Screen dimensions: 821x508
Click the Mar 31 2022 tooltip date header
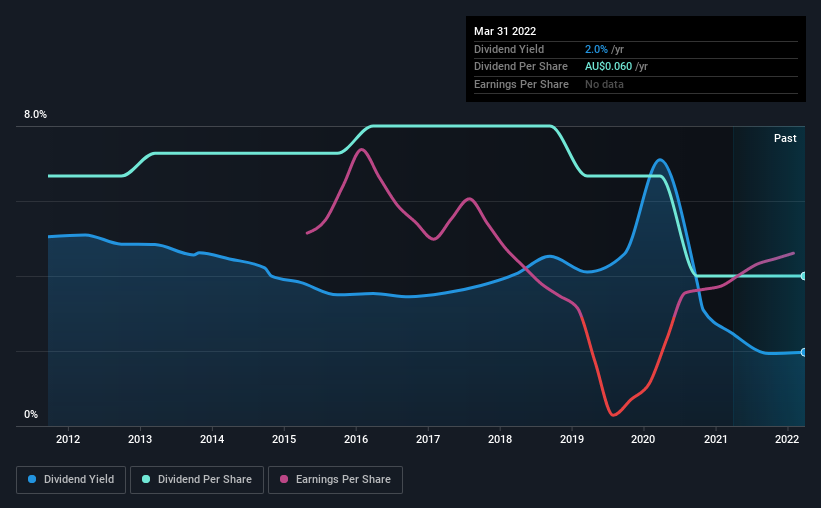[x=505, y=31]
